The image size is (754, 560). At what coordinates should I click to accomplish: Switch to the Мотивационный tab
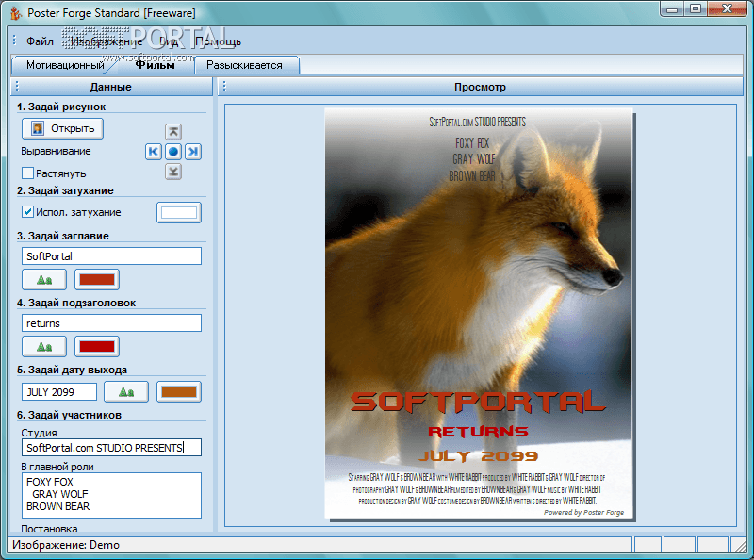pos(65,65)
